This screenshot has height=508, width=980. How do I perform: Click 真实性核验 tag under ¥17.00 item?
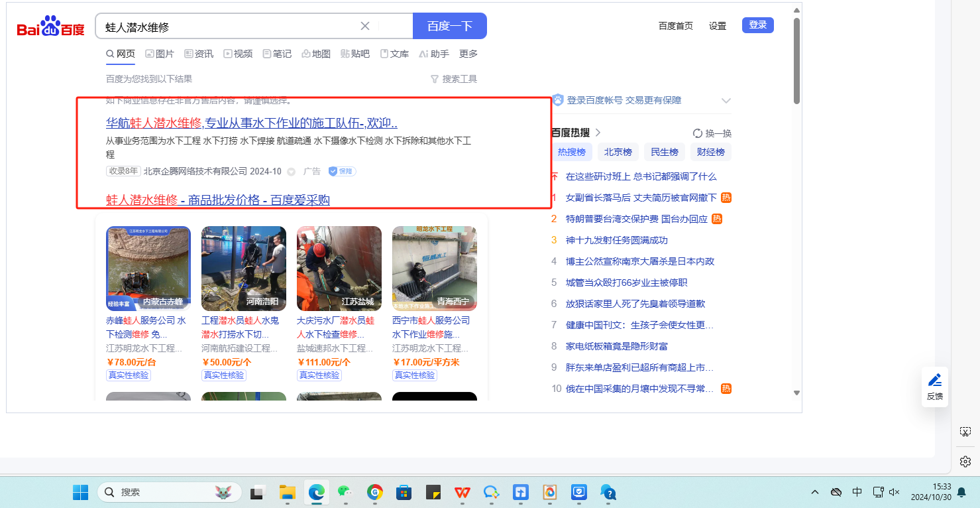pyautogui.click(x=415, y=375)
